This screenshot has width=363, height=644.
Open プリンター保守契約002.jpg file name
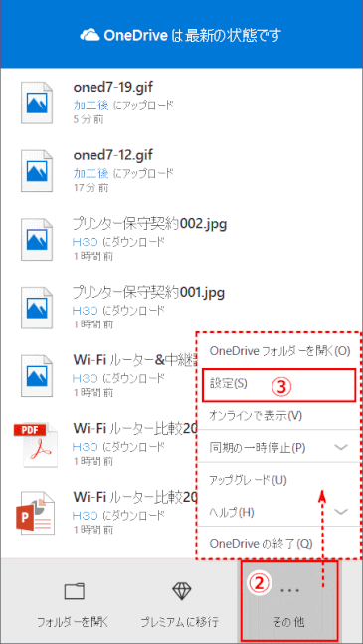coord(150,224)
